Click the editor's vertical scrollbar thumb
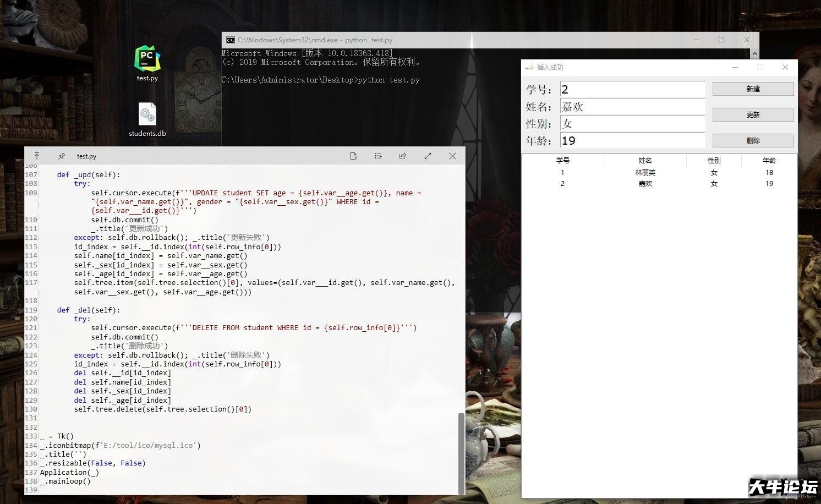821x504 pixels. pos(461,453)
